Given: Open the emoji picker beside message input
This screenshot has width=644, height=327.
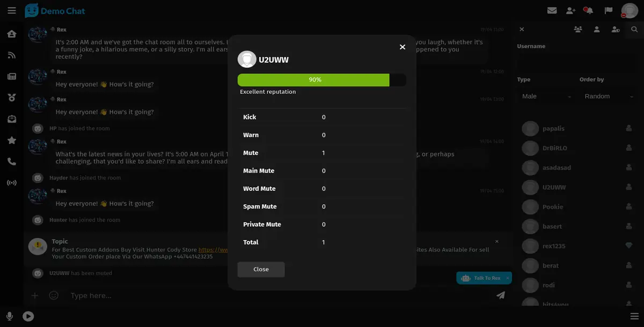Looking at the screenshot, I should pyautogui.click(x=54, y=295).
